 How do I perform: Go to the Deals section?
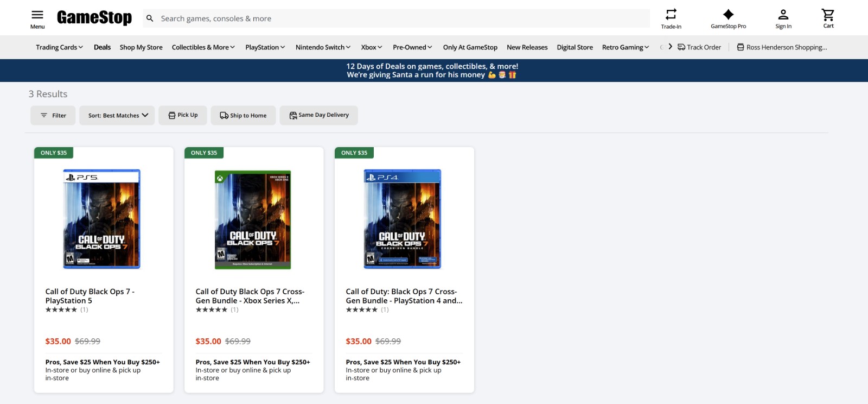[x=102, y=47]
